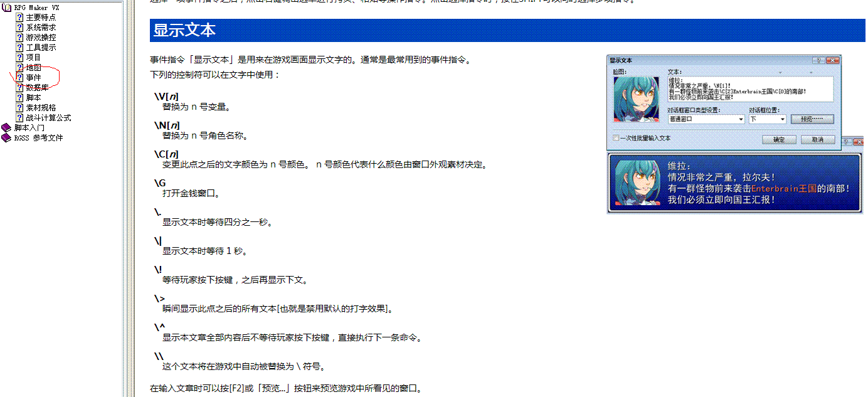Click the line 显示文本时等待四分之一秒。
Image resolution: width=868 pixels, height=397 pixels.
click(x=217, y=222)
